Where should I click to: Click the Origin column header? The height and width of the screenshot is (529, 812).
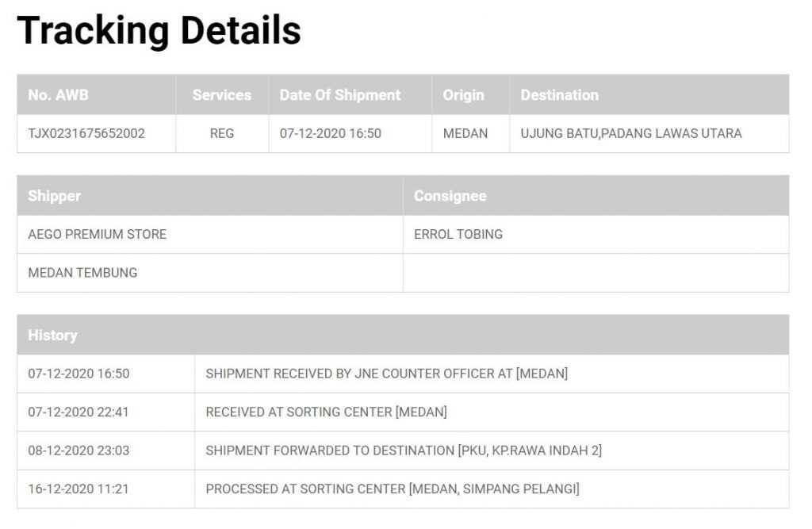coord(463,95)
